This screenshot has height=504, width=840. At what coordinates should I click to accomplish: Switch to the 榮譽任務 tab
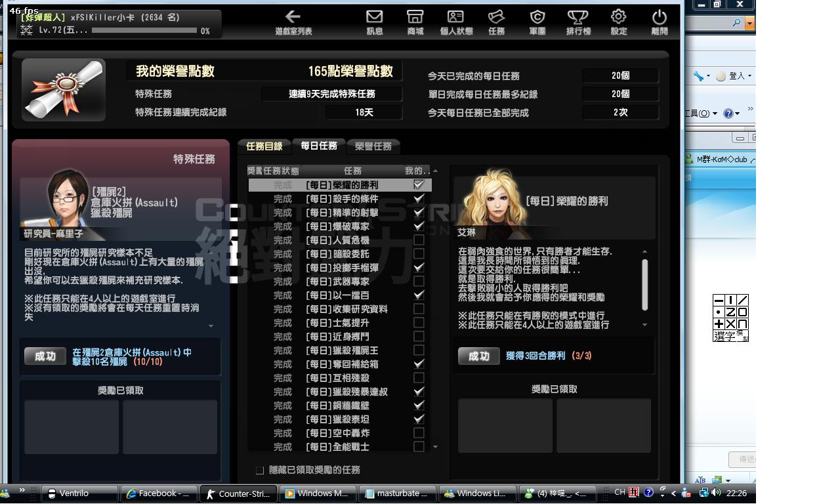[373, 146]
